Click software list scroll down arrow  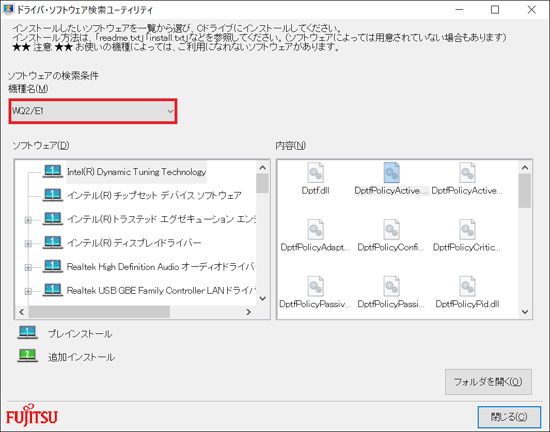262,299
